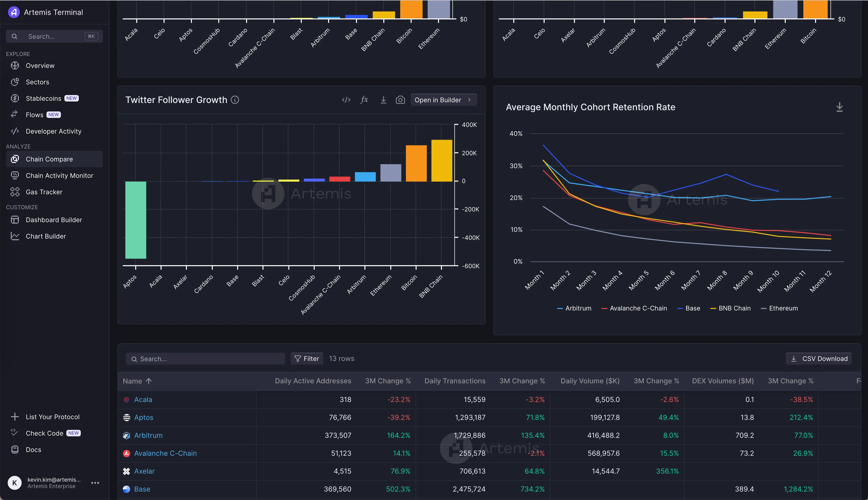Sort by DEX Volumes ($M) column
Viewport: 868px width, 500px height.
pyautogui.click(x=723, y=381)
